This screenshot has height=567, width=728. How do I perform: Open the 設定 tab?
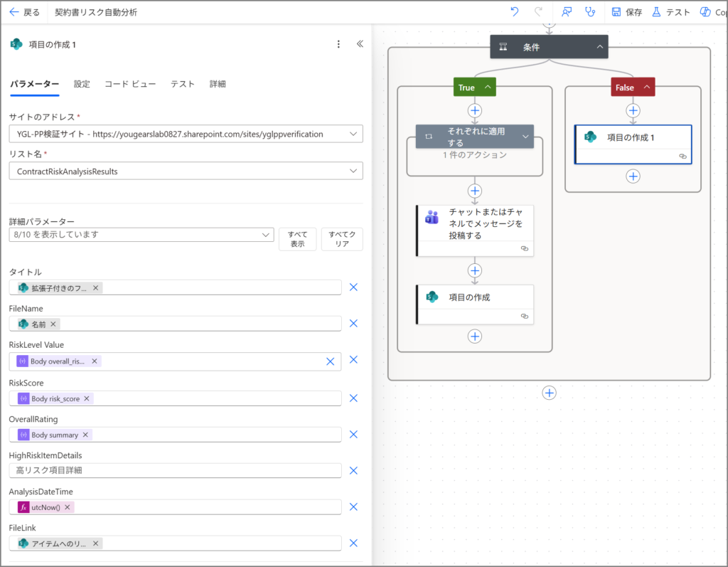point(82,84)
